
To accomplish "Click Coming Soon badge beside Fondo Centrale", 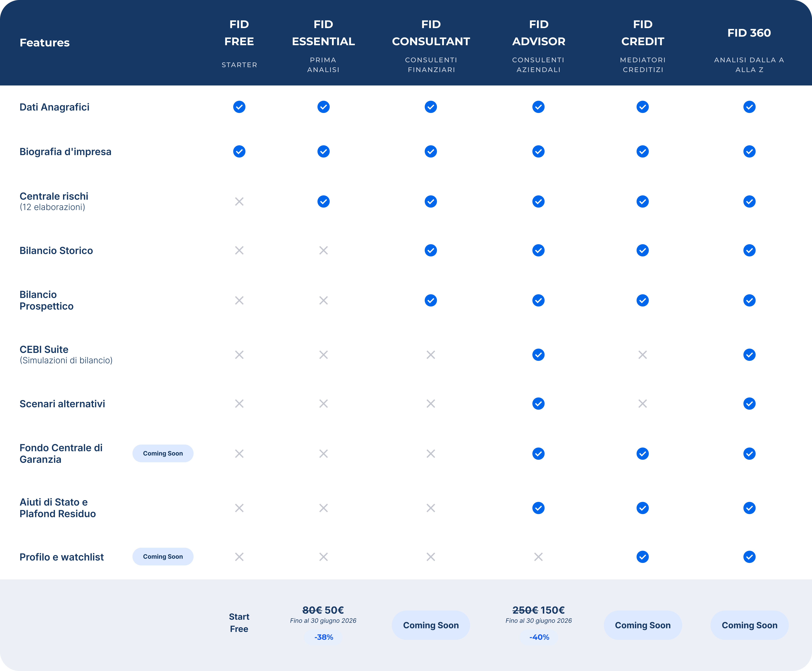I will (163, 453).
